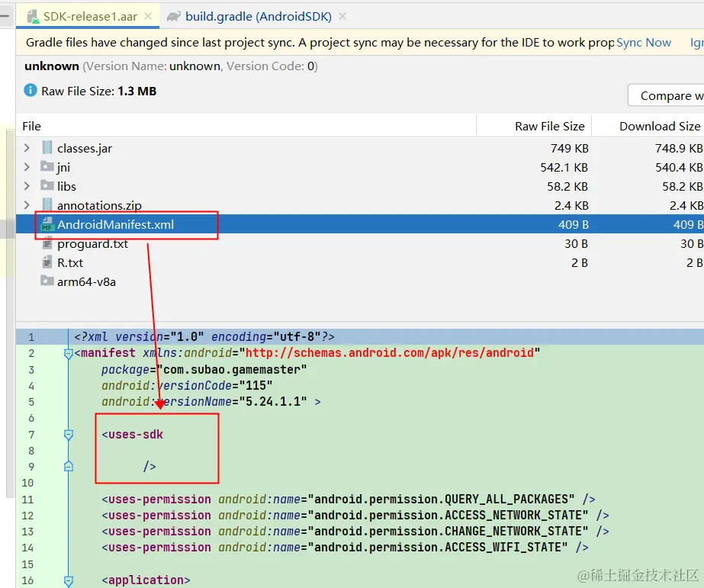Close the SDK-release1.aar tab
This screenshot has height=588, width=704.
148,16
